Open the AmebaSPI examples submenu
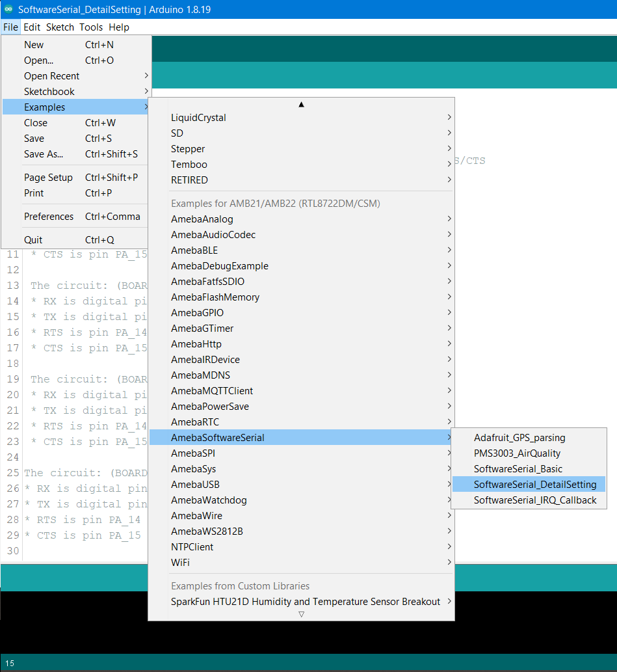Image resolution: width=617 pixels, height=672 pixels. click(x=301, y=453)
